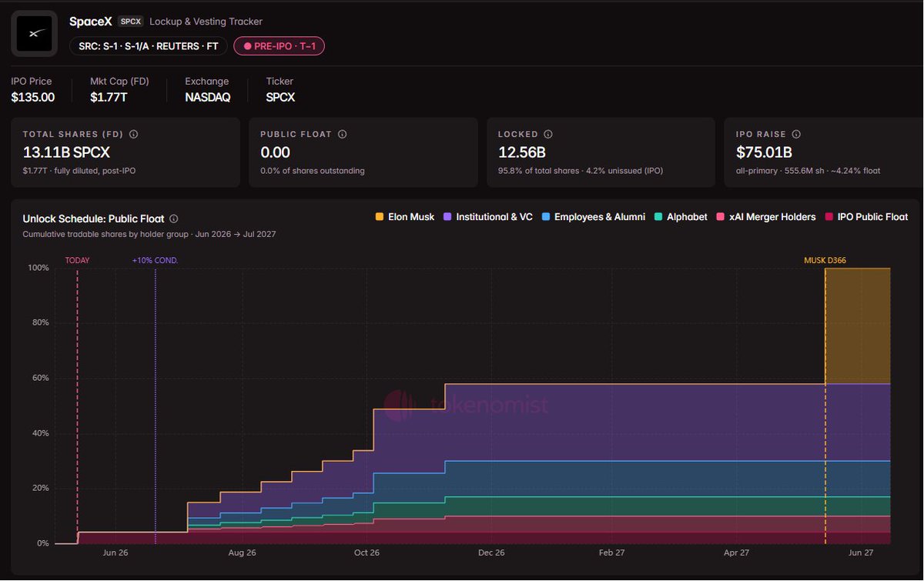Click the SPCX ticker badge near SpaceX

click(131, 22)
